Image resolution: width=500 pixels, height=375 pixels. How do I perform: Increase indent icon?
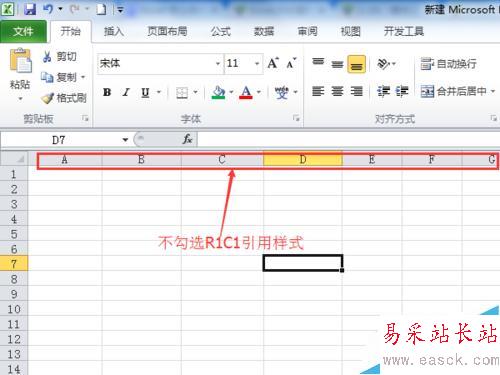pos(402,91)
